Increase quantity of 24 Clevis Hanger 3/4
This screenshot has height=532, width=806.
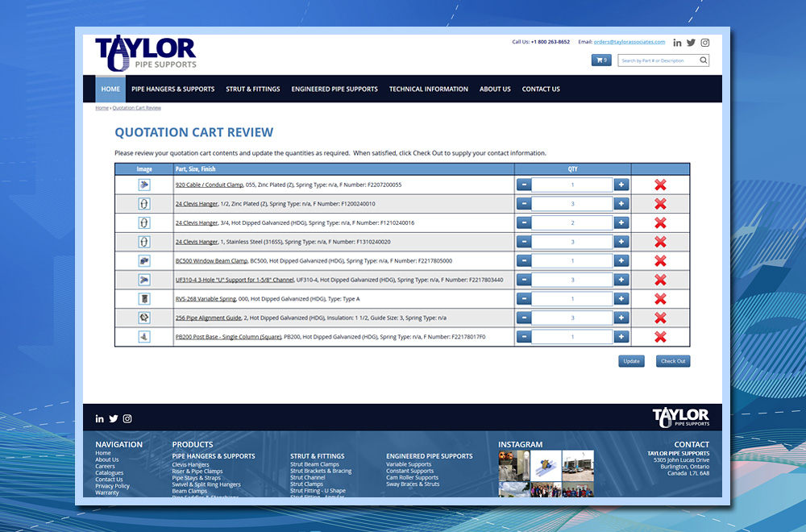tap(621, 223)
